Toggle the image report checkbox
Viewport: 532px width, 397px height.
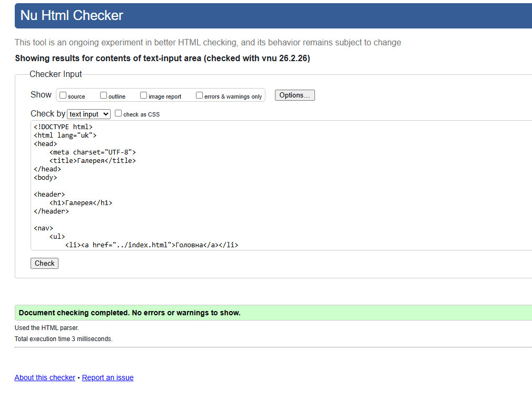(x=144, y=95)
